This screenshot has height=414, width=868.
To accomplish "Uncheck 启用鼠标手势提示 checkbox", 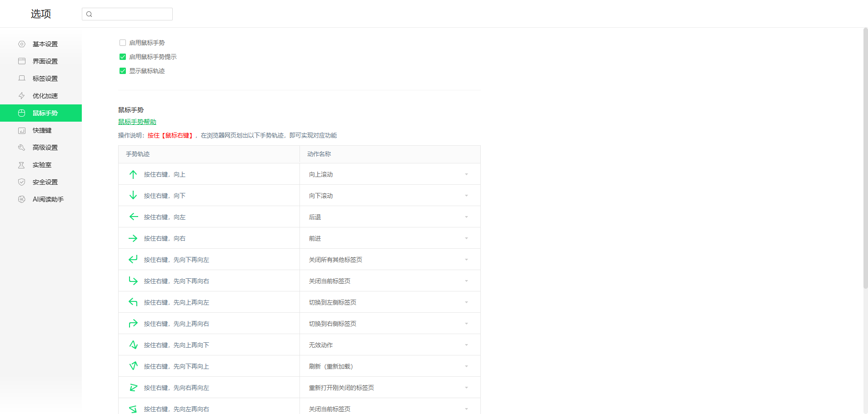I will 123,57.
